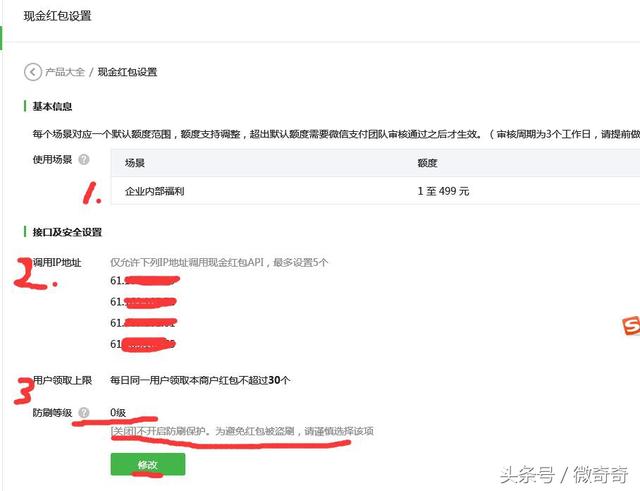640x491 pixels.
Task: Click the 0级 anti-fraud level value
Action: (118, 413)
